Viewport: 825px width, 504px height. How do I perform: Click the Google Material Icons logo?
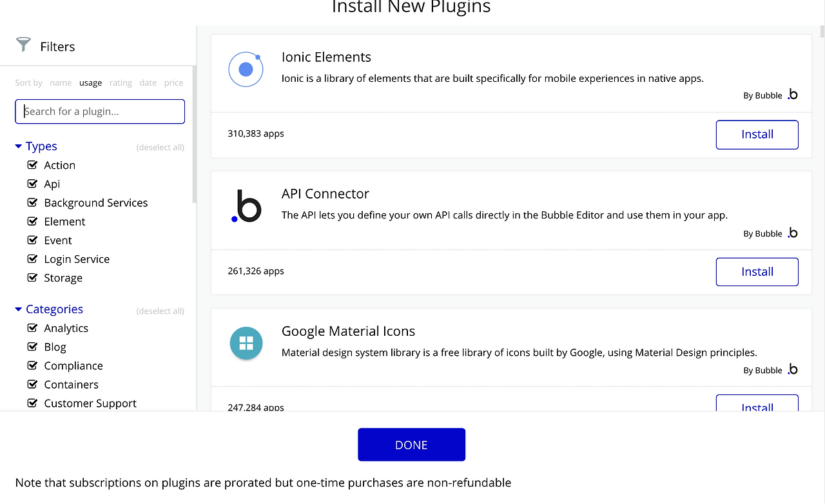coord(246,343)
